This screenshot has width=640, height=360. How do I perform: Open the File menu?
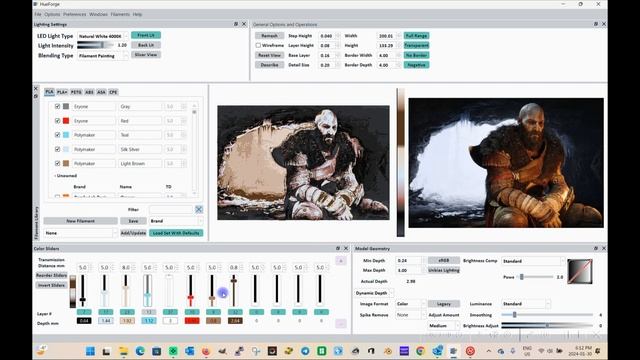coord(38,14)
